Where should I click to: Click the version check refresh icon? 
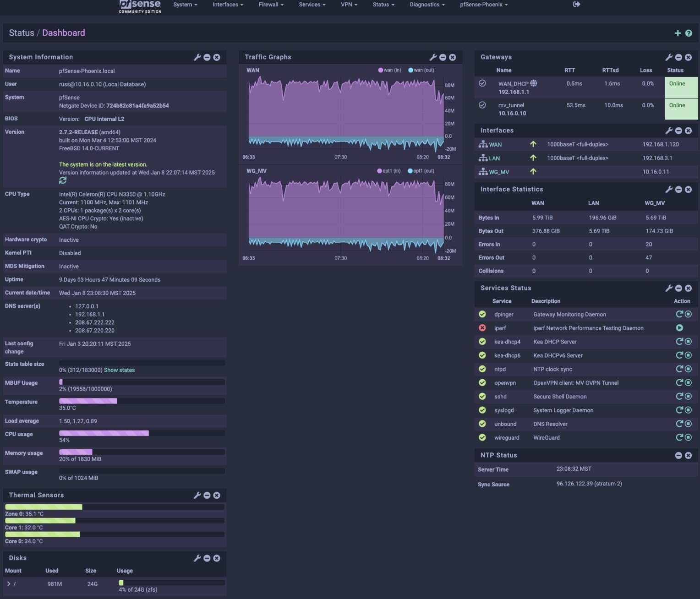tap(63, 180)
